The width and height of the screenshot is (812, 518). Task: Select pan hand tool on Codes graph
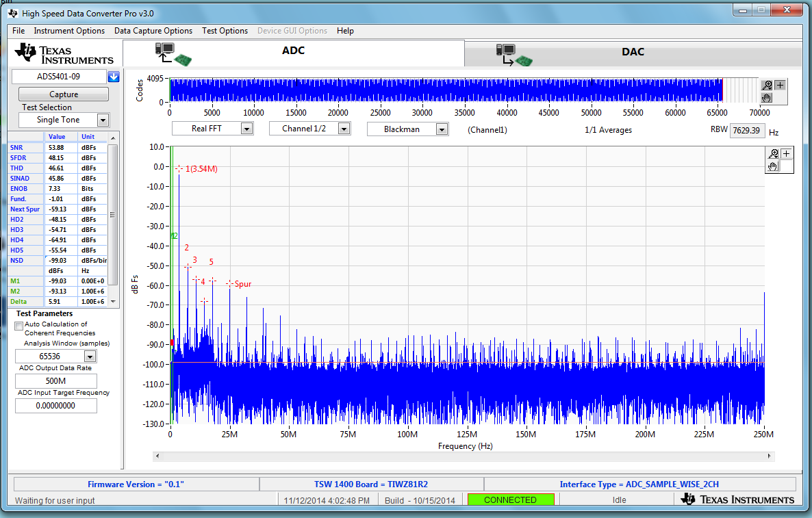coord(767,97)
